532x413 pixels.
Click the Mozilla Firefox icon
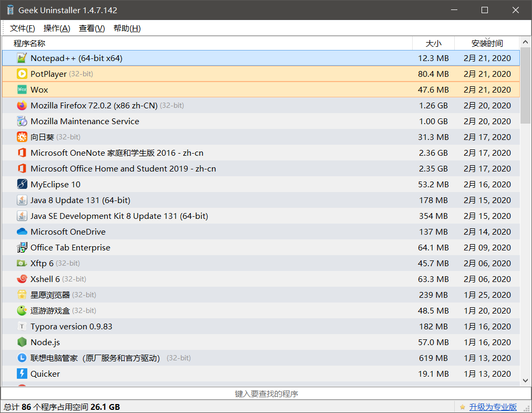click(x=22, y=105)
